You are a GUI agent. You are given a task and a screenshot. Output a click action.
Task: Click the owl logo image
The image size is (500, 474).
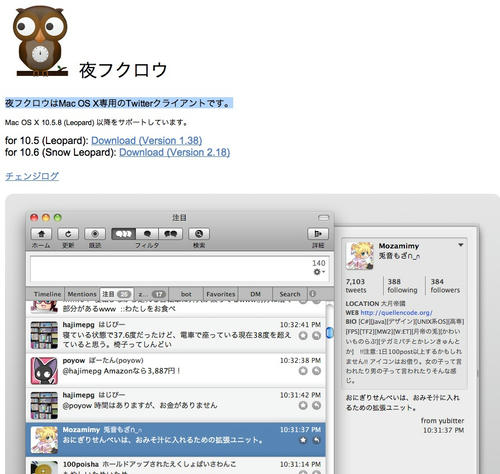pyautogui.click(x=41, y=41)
